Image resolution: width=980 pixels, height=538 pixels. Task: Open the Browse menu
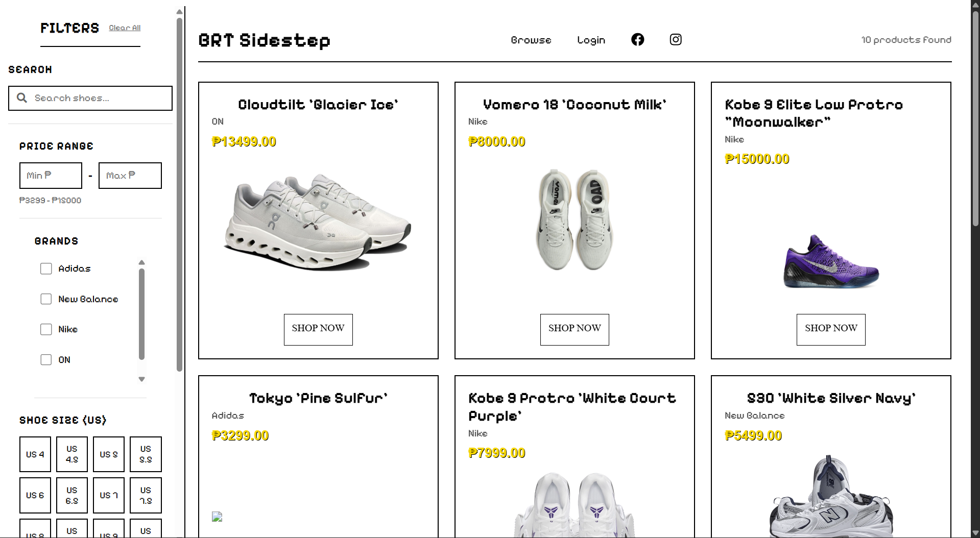531,40
